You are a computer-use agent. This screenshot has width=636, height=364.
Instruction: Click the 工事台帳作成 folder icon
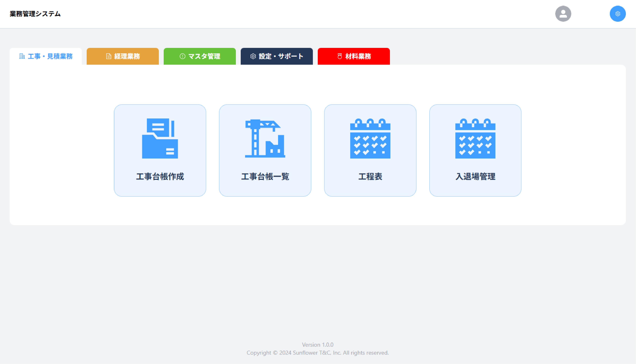pyautogui.click(x=160, y=138)
